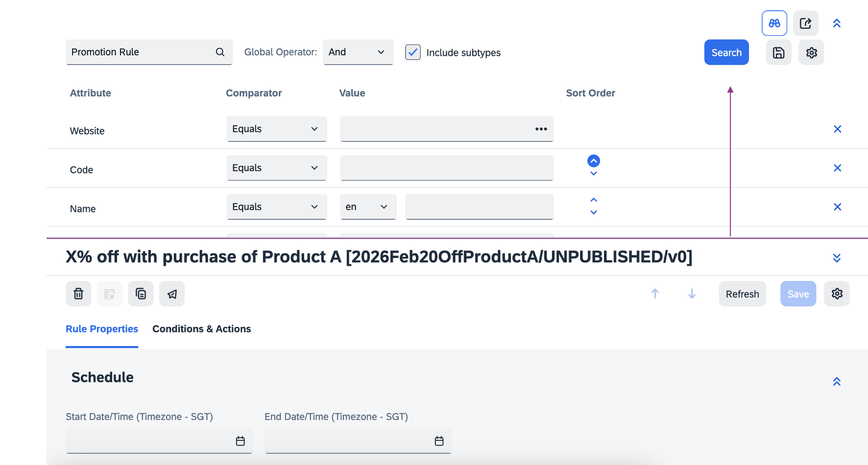Switch to Conditions & Actions tab
This screenshot has height=465, width=868.
(201, 329)
